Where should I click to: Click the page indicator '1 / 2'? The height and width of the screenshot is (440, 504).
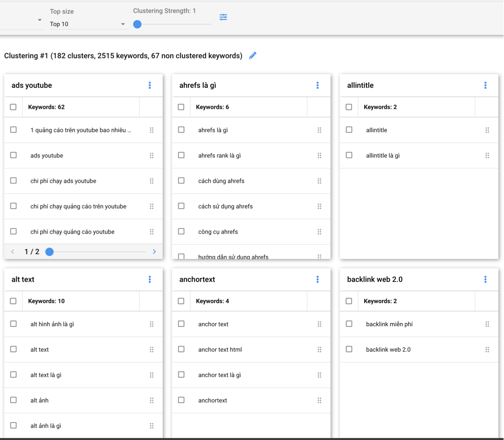click(x=32, y=252)
